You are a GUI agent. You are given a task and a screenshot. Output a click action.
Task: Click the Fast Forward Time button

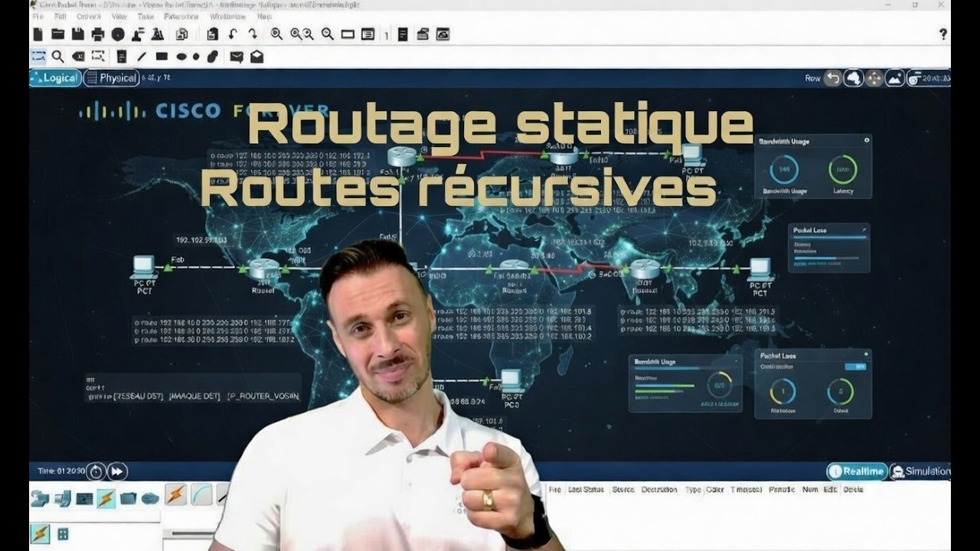(x=117, y=471)
